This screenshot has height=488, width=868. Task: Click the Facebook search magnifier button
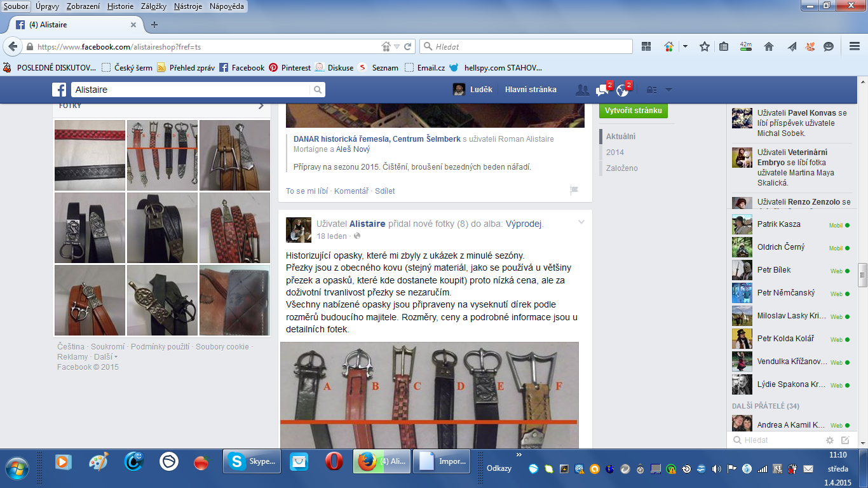(x=317, y=90)
